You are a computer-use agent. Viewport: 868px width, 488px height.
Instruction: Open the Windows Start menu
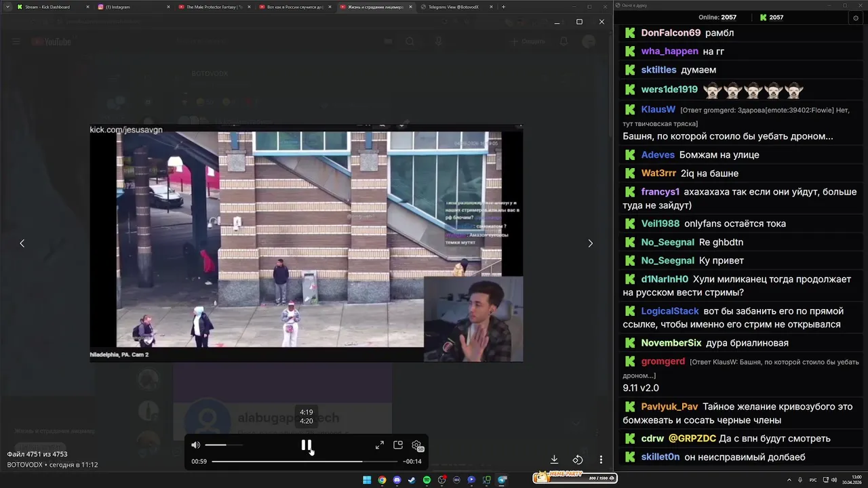point(367,480)
